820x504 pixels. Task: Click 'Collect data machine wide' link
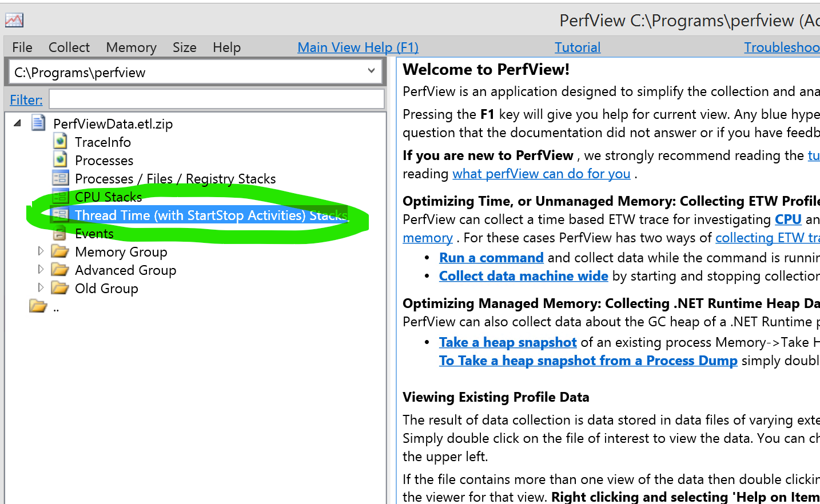tap(523, 276)
